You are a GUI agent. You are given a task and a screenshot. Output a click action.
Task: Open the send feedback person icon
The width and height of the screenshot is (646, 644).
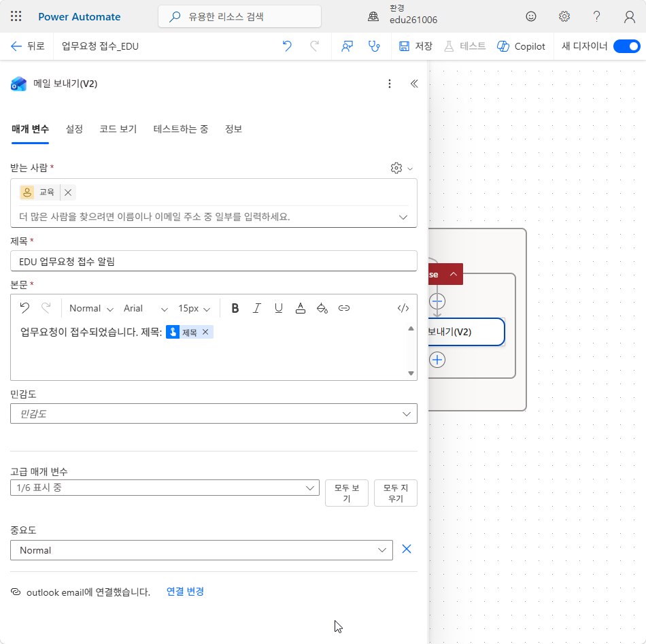(x=347, y=46)
